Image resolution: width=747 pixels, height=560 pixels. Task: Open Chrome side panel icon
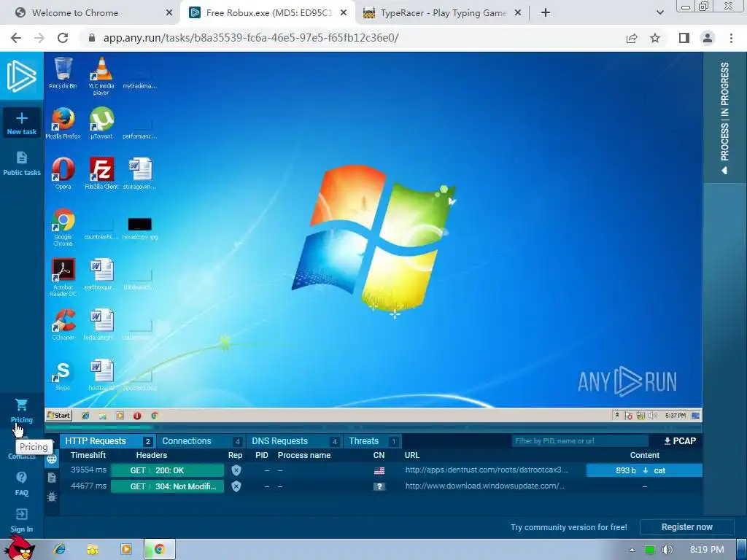(684, 38)
